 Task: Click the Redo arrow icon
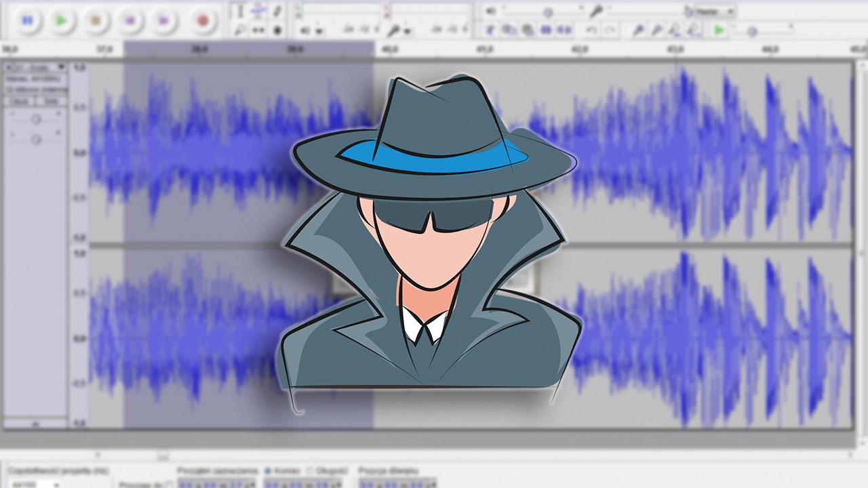(x=610, y=30)
